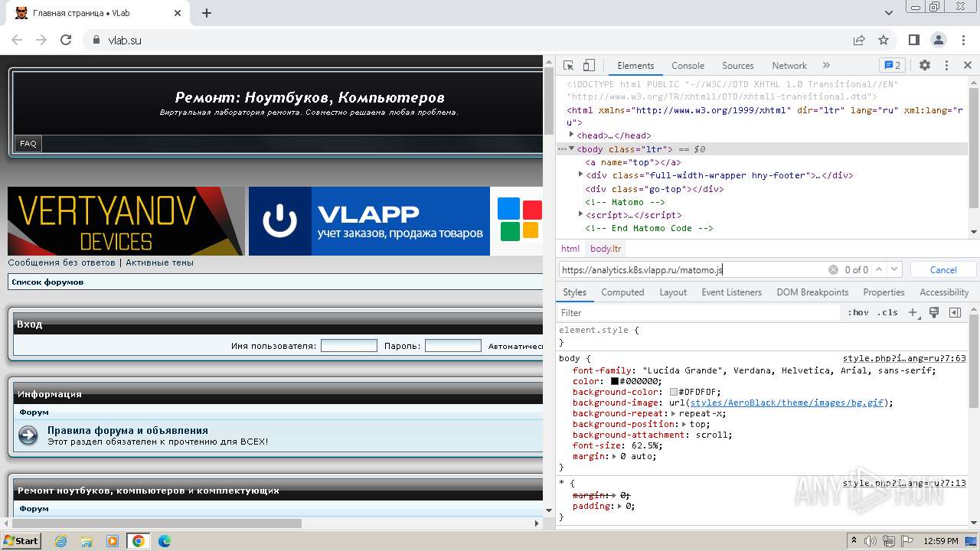Close the DevTools panel
This screenshot has width=980, height=551.
(968, 66)
